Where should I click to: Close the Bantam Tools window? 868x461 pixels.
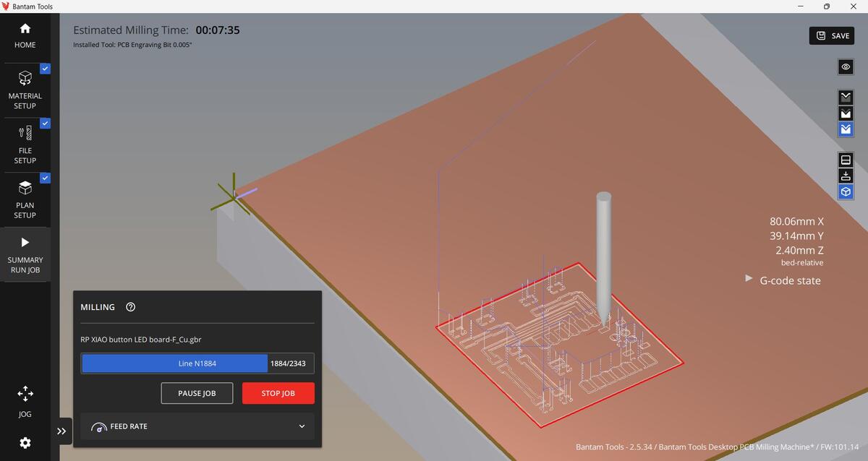pyautogui.click(x=853, y=7)
